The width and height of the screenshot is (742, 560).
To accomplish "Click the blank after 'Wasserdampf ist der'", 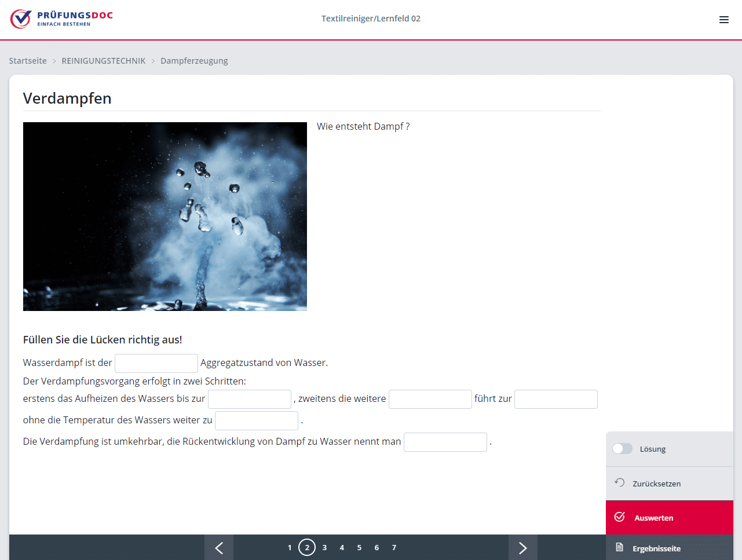I will [x=156, y=363].
